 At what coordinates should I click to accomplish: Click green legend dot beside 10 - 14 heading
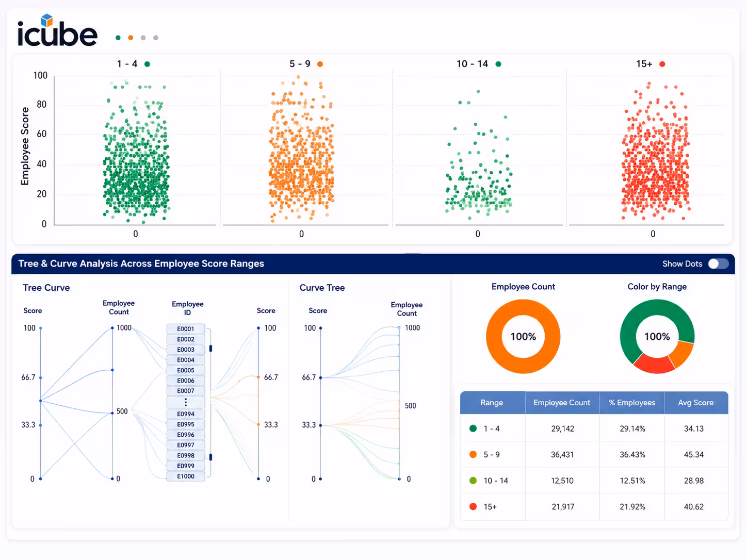(498, 64)
